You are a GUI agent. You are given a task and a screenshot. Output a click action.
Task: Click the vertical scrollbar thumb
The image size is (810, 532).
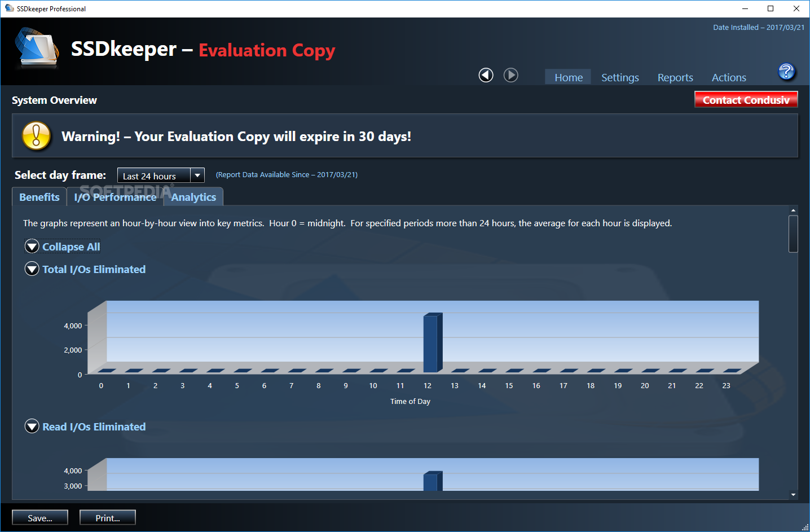click(x=793, y=234)
